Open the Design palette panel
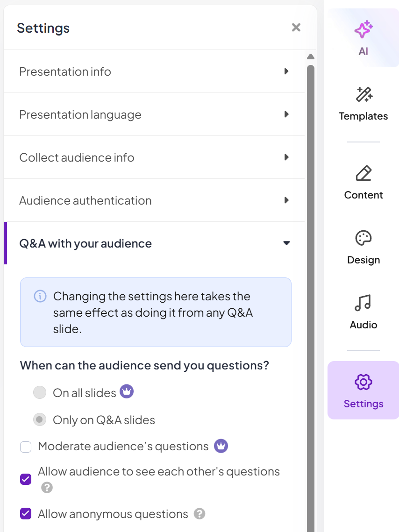399x532 pixels. pyautogui.click(x=363, y=247)
